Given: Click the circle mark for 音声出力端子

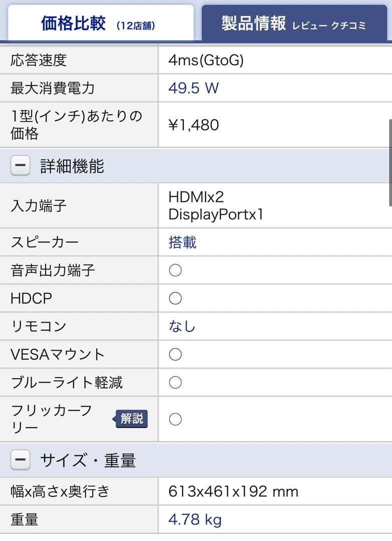Looking at the screenshot, I should [x=175, y=270].
